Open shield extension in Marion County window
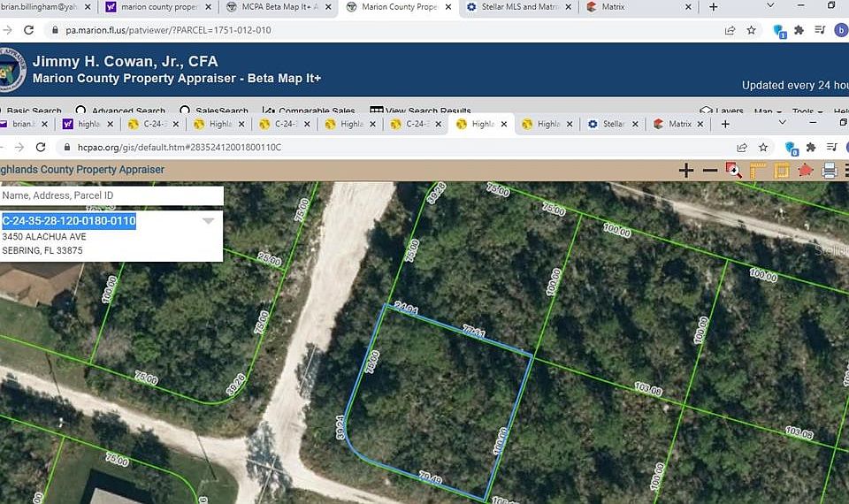Viewport: 849px width, 504px height. [x=779, y=31]
